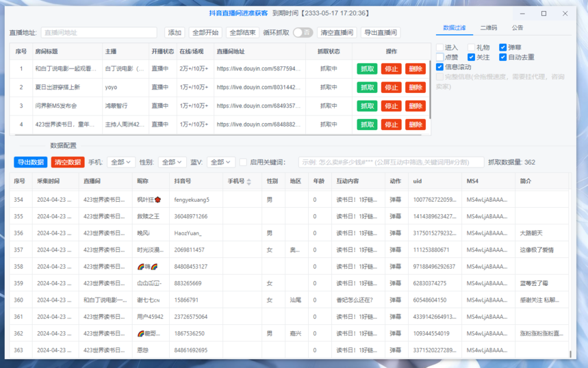The image size is (588, 368).
Task: Uncheck the 信息滚动 checkbox
Action: 440,67
